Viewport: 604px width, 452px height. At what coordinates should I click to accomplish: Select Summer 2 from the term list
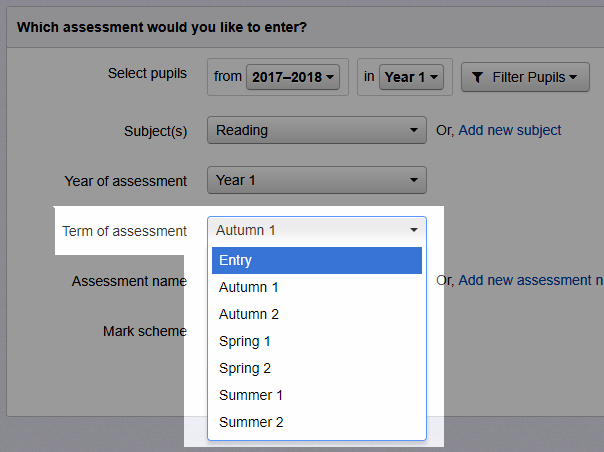coord(317,422)
